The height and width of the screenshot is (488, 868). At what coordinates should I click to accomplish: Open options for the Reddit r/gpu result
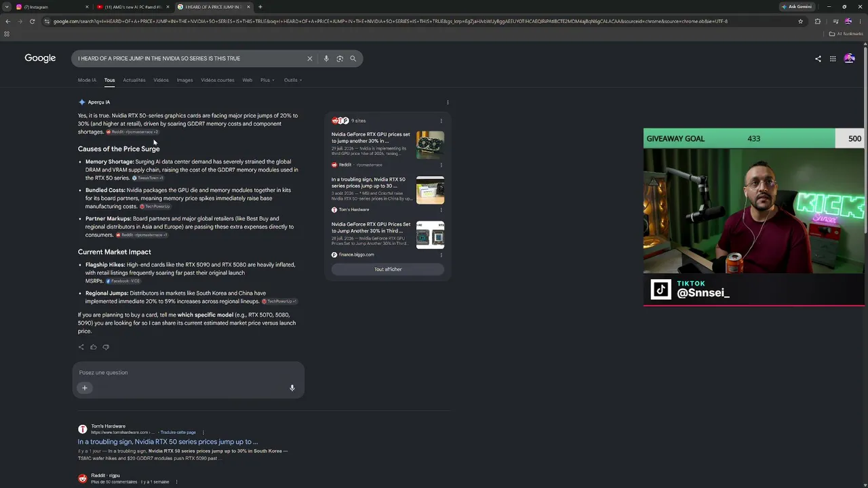[x=176, y=482]
